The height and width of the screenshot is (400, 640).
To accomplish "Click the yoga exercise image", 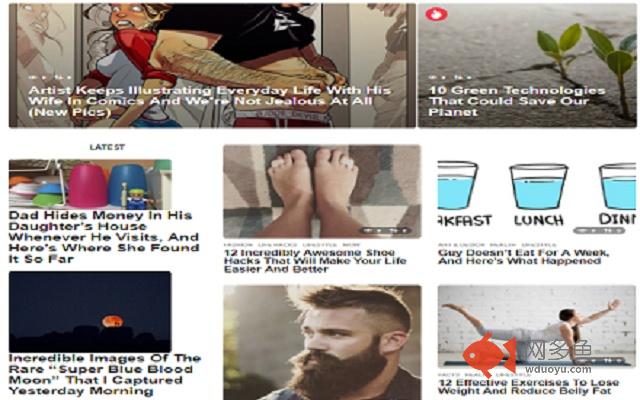I will [536, 326].
